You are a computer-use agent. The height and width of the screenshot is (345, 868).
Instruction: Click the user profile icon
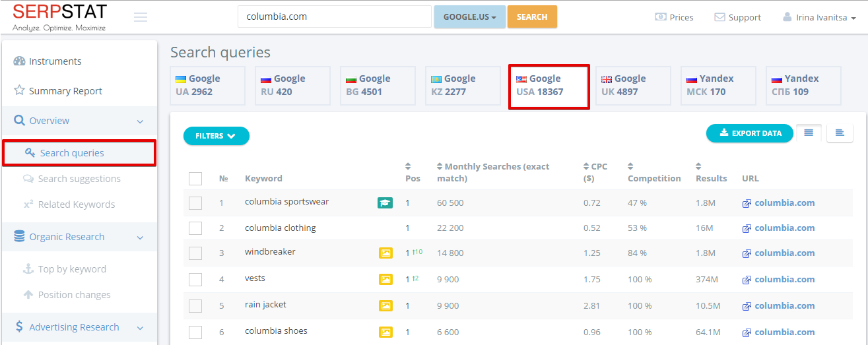point(787,17)
